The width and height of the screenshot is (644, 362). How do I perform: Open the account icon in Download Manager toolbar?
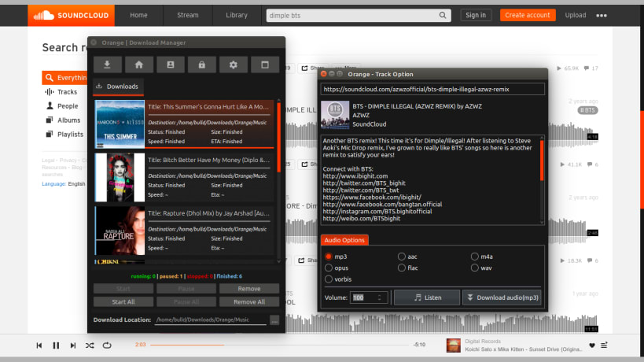[171, 65]
